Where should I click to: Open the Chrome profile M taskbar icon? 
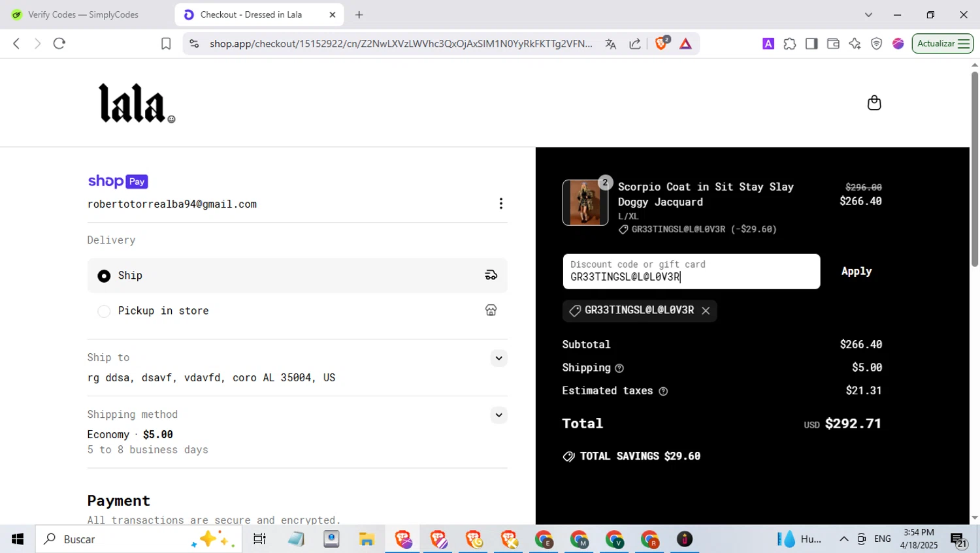[x=579, y=539]
